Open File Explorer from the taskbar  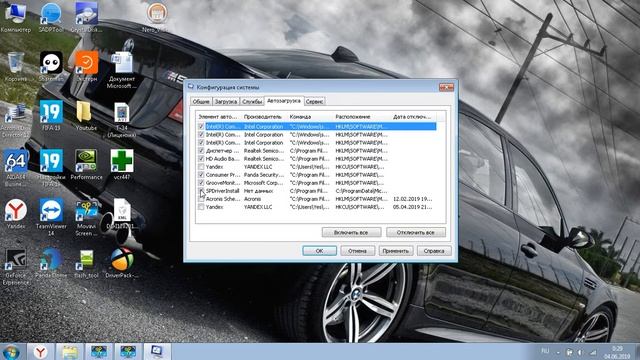click(70, 352)
